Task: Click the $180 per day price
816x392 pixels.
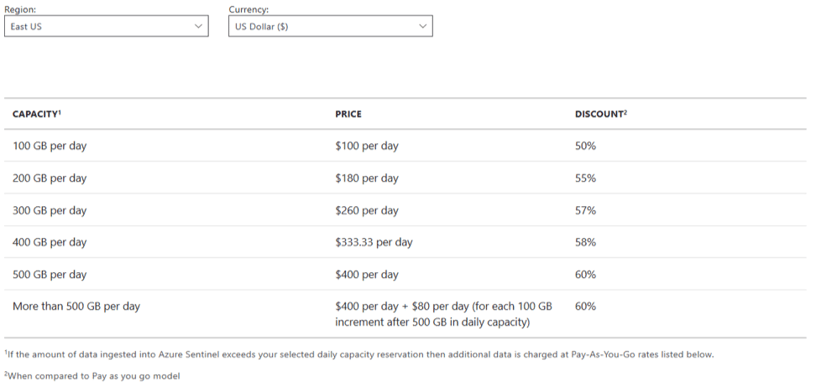Action: [367, 178]
